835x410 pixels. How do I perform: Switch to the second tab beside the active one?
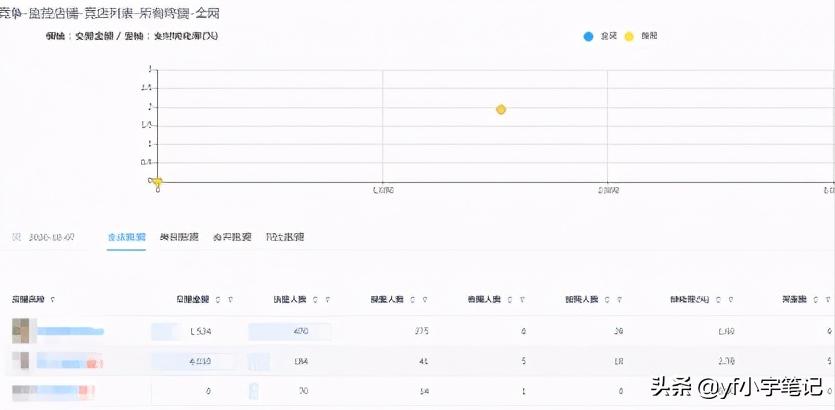click(179, 237)
